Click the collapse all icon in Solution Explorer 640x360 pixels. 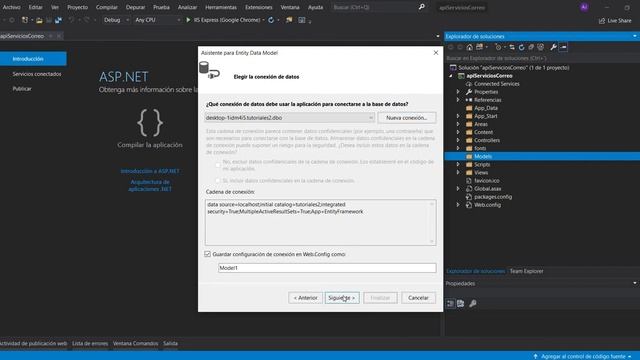531,47
